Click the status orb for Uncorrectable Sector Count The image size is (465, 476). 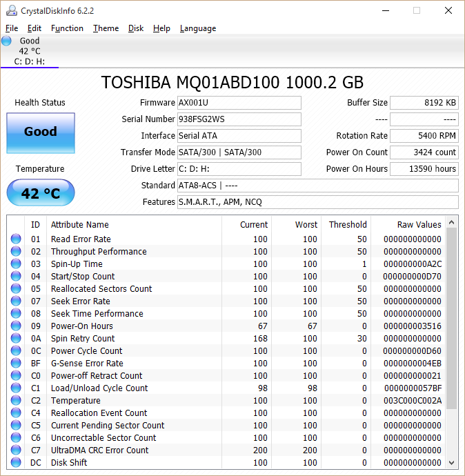click(x=16, y=437)
